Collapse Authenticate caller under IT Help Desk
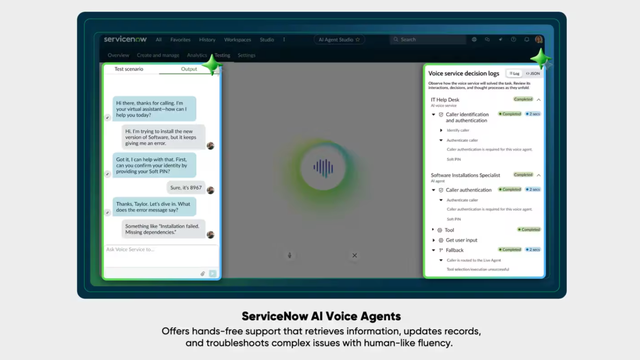 (x=441, y=140)
